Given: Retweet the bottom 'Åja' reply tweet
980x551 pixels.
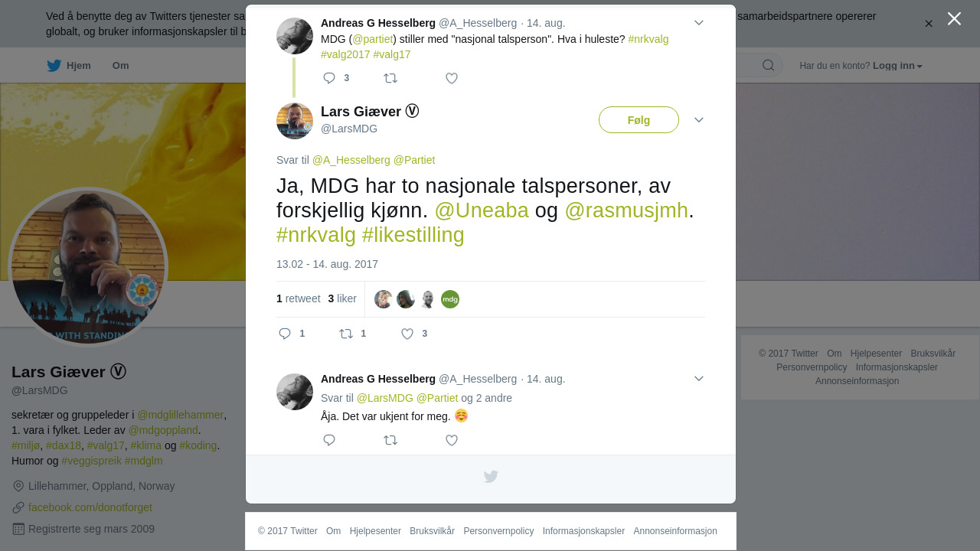Looking at the screenshot, I should (x=390, y=440).
